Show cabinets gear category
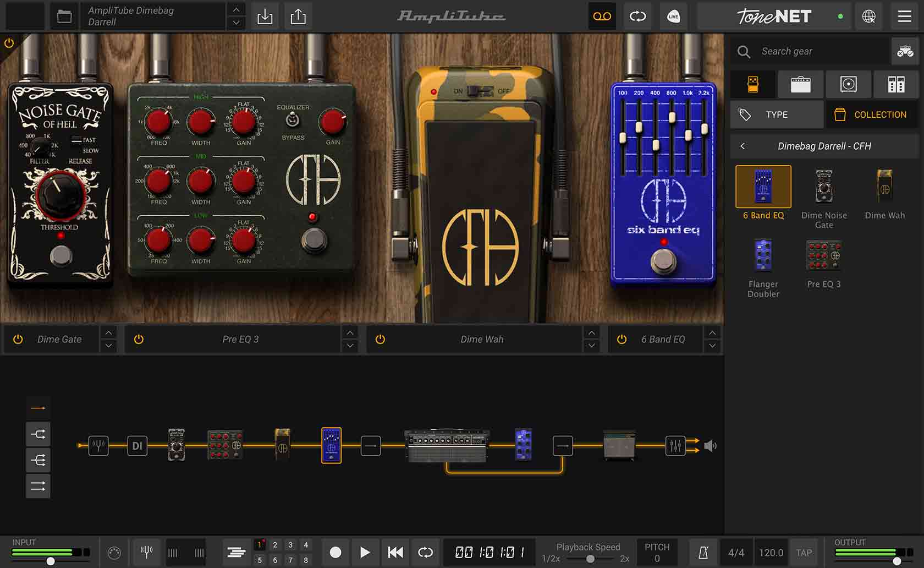The width and height of the screenshot is (924, 568). pyautogui.click(x=848, y=84)
